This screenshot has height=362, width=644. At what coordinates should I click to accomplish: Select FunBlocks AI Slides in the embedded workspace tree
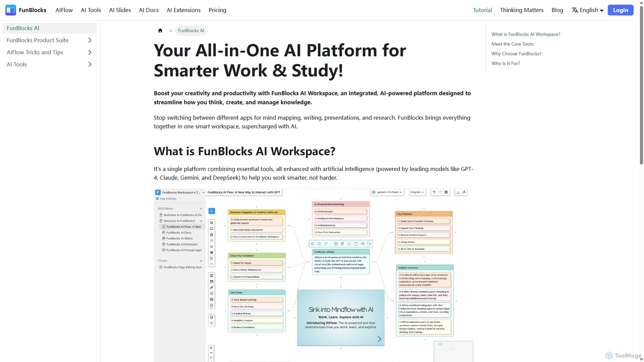click(x=179, y=238)
